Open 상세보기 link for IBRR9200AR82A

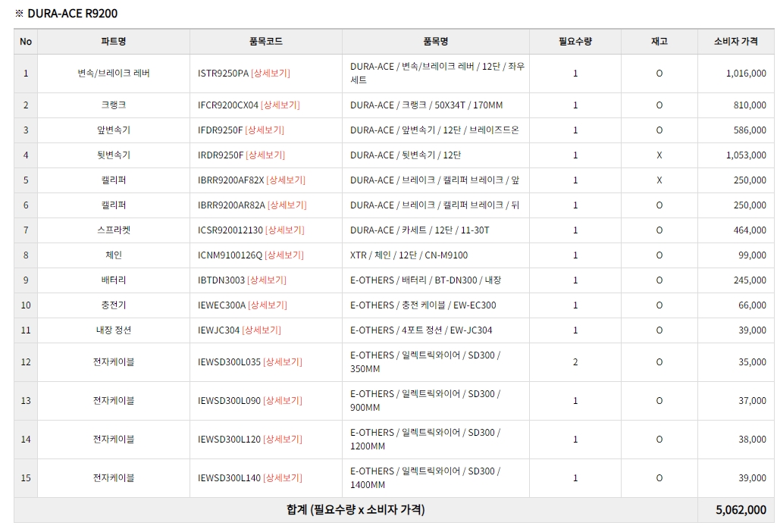287,205
